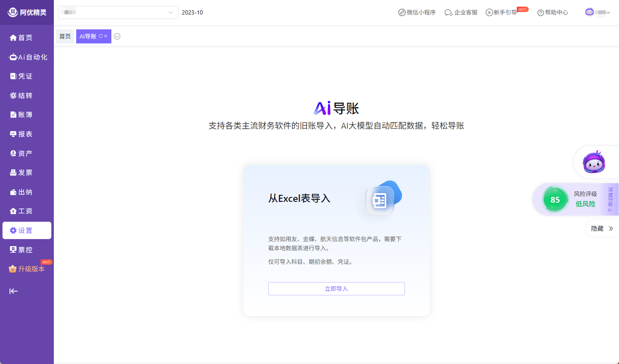Close the AI导账 tab
Image resolution: width=619 pixels, height=364 pixels.
pos(106,36)
